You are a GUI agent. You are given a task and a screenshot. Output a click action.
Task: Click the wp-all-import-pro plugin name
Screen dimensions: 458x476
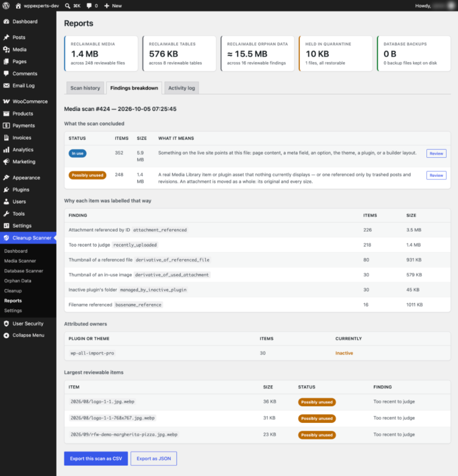[x=92, y=353]
